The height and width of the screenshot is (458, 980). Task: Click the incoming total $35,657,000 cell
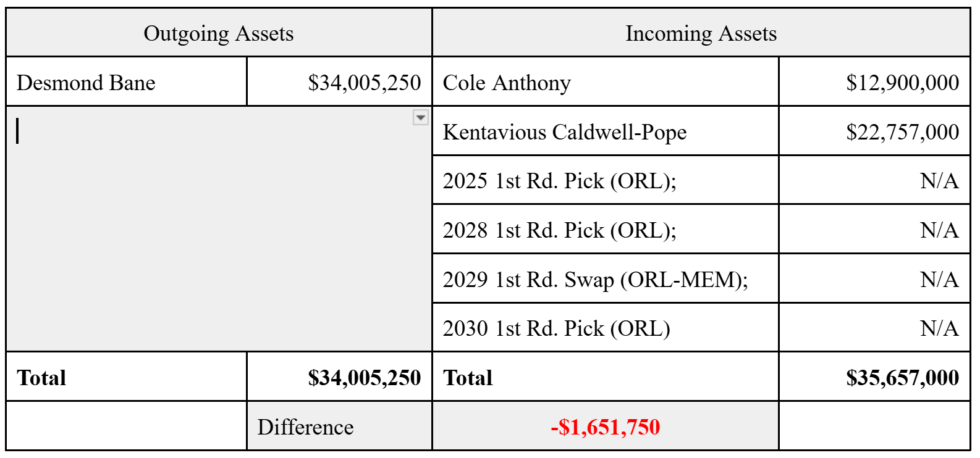(874, 377)
